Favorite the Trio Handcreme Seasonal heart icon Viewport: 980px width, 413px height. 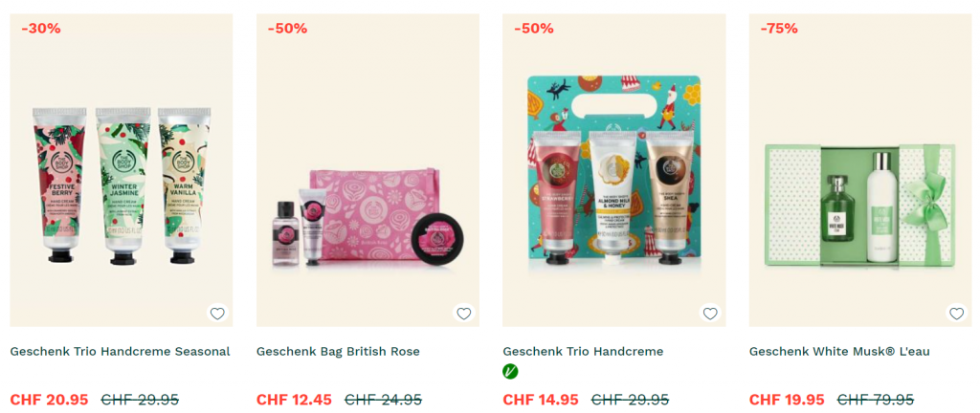point(217,314)
